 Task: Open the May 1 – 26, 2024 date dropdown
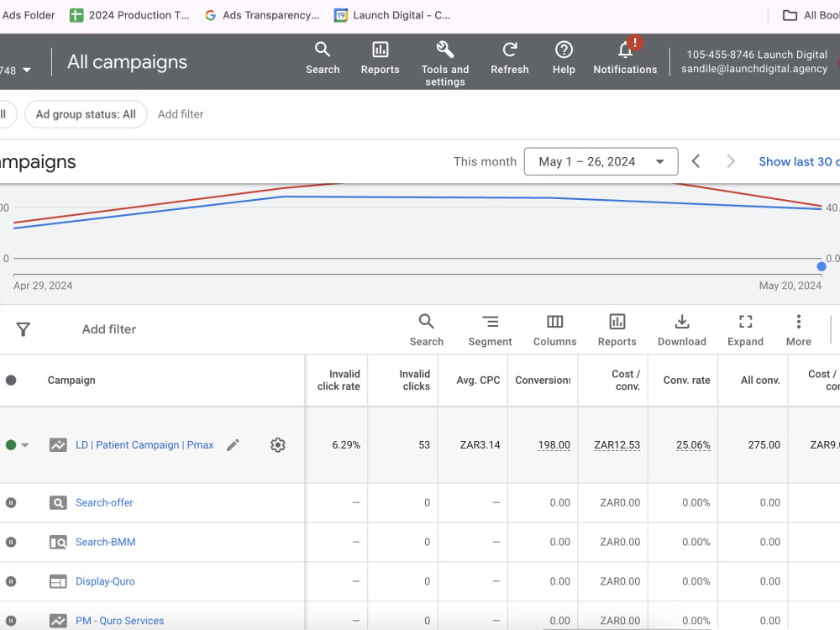601,161
